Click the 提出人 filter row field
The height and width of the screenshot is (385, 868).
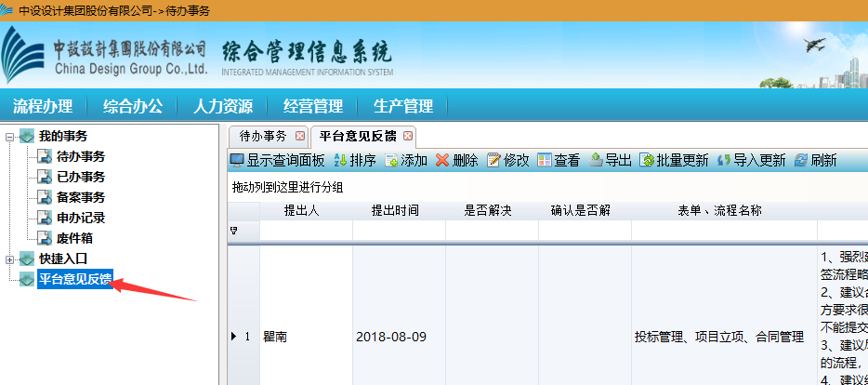click(x=306, y=231)
